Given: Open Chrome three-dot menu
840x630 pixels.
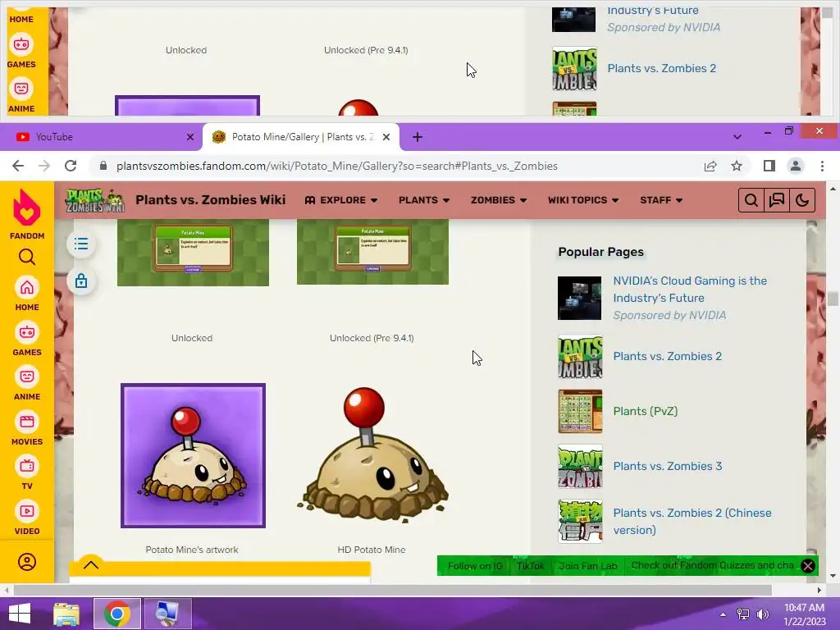Looking at the screenshot, I should [x=822, y=166].
